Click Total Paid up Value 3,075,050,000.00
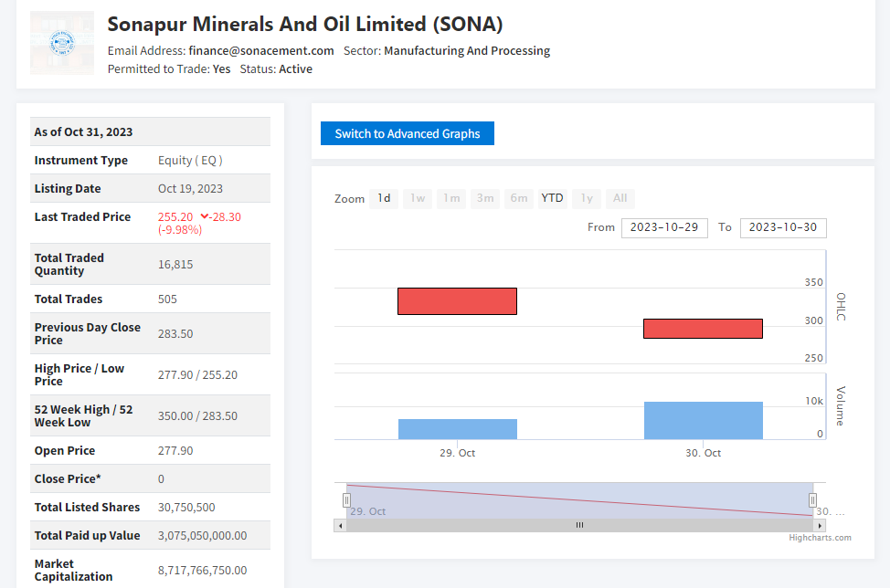890x588 pixels. coord(202,536)
